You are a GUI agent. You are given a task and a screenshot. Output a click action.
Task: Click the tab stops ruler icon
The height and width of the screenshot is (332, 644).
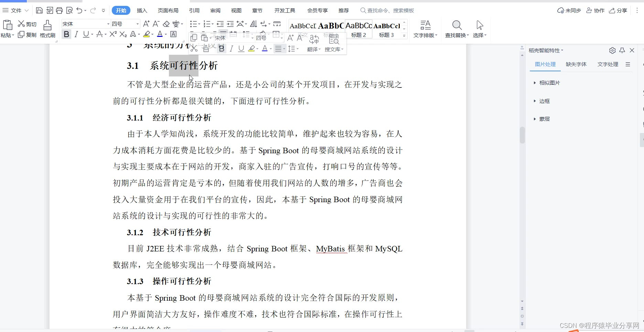277,24
